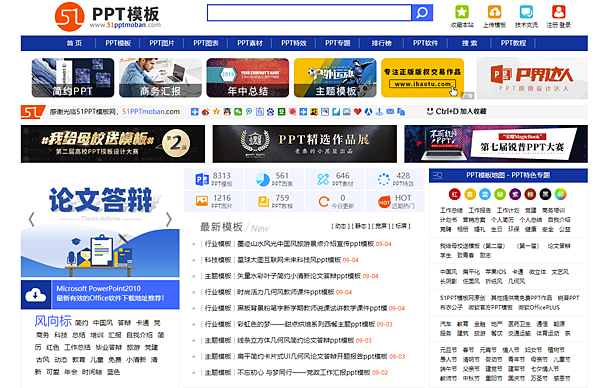Select the rainbow multicolor swatch
Image resolution: width=600 pixels, height=388 pixels.
560,194
